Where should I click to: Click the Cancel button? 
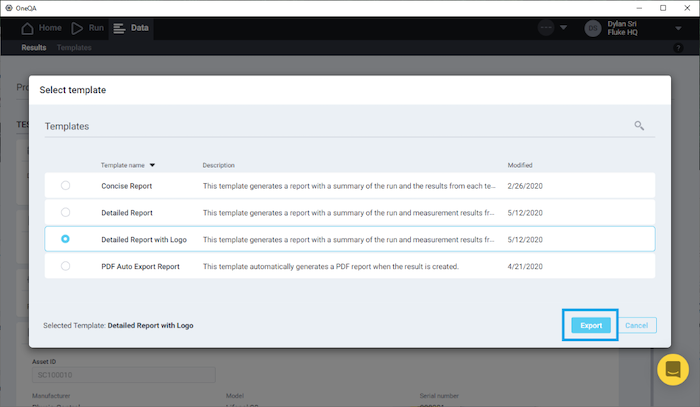click(636, 325)
